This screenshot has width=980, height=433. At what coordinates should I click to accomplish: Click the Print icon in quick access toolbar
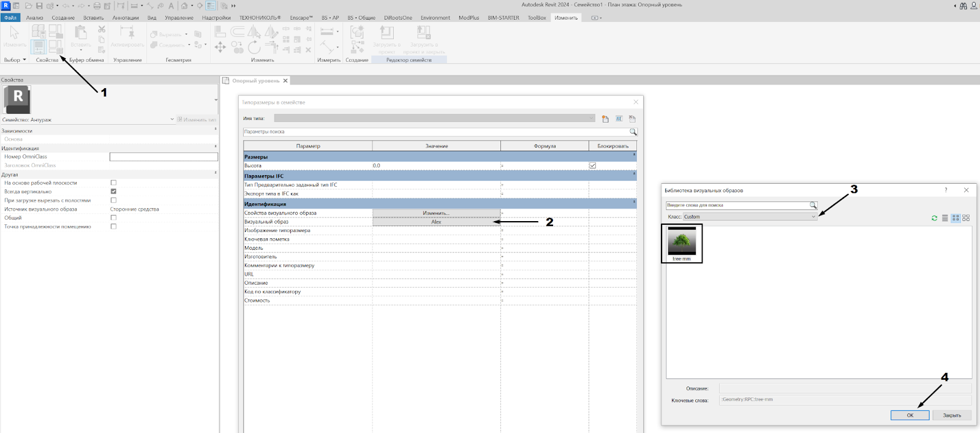click(97, 6)
